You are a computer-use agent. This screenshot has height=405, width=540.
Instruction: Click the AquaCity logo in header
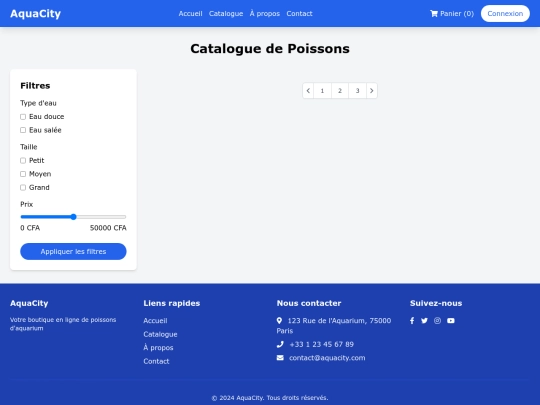click(x=35, y=13)
